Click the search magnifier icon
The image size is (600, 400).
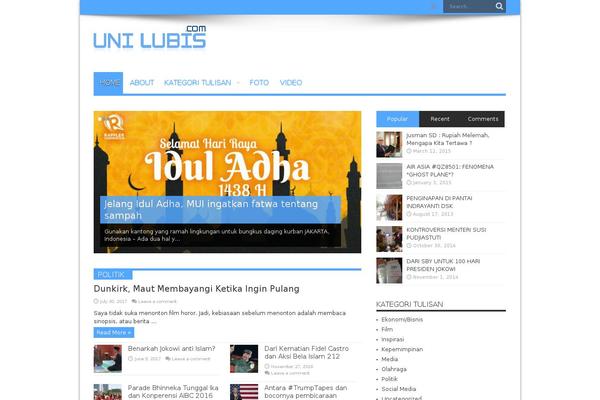coord(499,6)
